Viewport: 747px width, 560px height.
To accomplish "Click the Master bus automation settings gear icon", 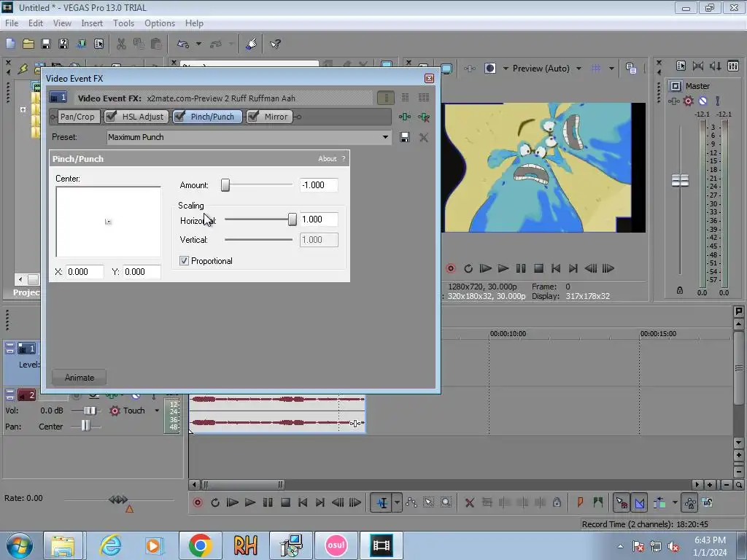I will [x=688, y=101].
